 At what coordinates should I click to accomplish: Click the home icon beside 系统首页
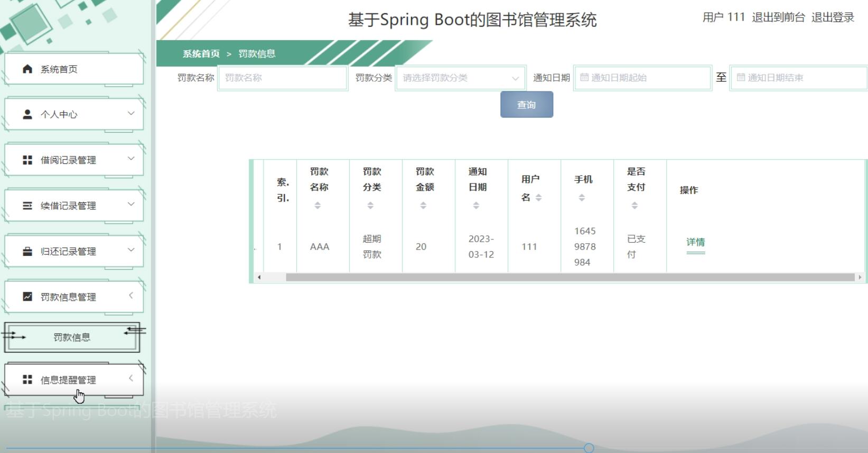(x=27, y=69)
